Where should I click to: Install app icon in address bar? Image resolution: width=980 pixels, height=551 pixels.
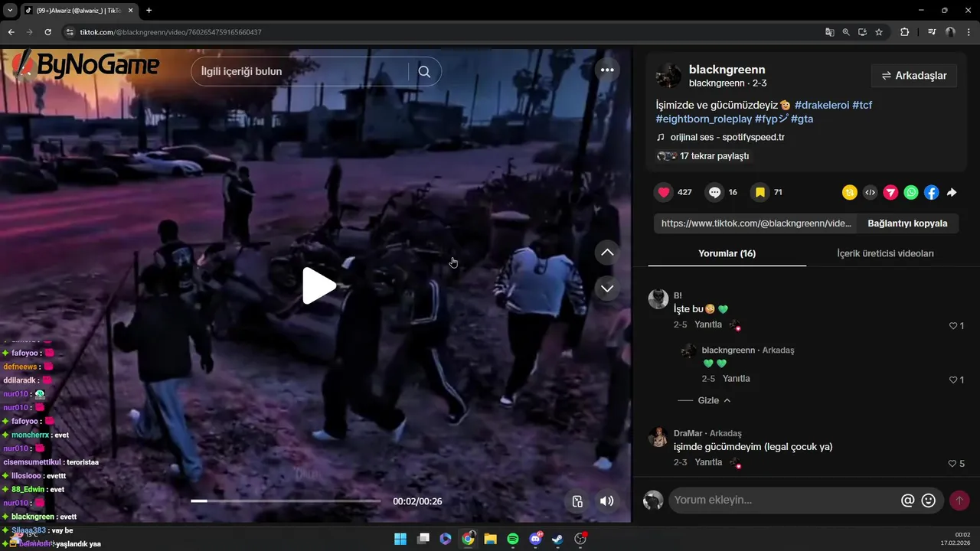(862, 32)
